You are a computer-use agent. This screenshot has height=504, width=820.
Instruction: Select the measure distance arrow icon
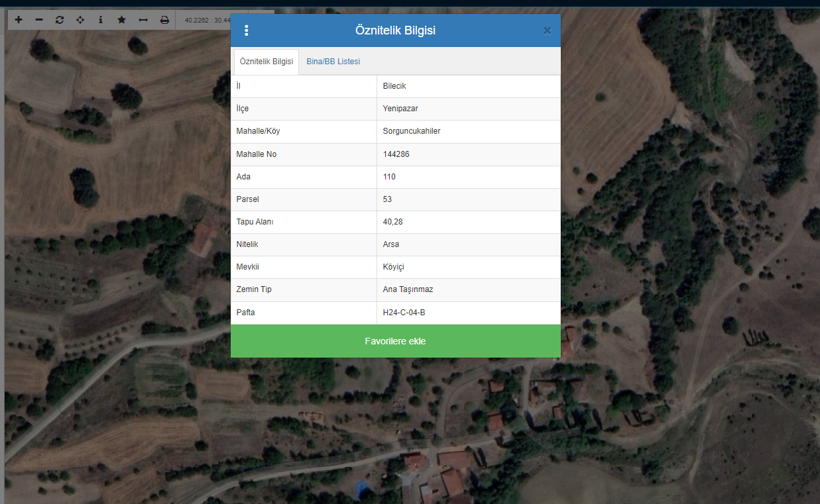[x=143, y=20]
